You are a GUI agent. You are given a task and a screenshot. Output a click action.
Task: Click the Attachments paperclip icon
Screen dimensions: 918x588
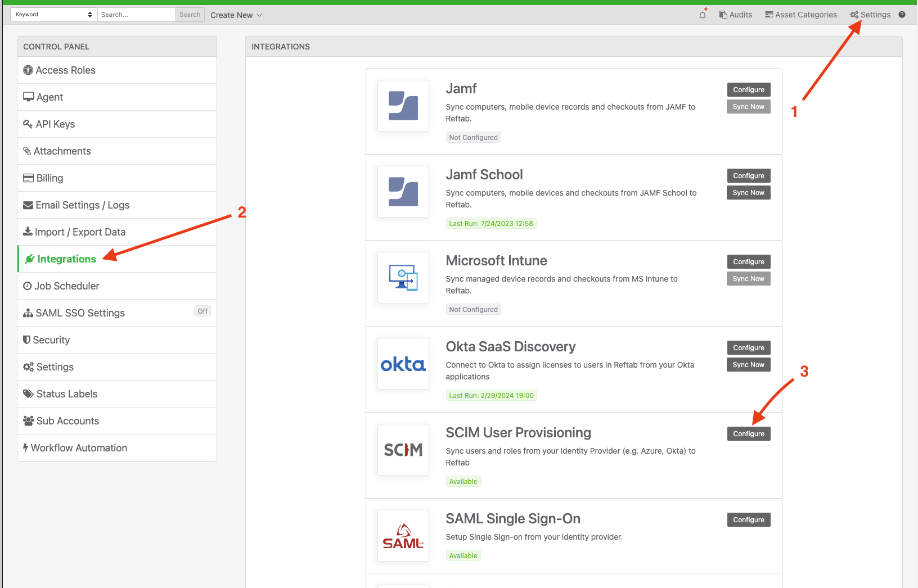tap(28, 151)
